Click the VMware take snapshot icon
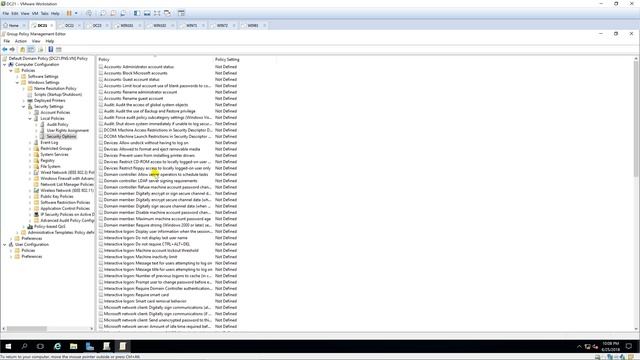The width and height of the screenshot is (640, 360). pos(103,13)
